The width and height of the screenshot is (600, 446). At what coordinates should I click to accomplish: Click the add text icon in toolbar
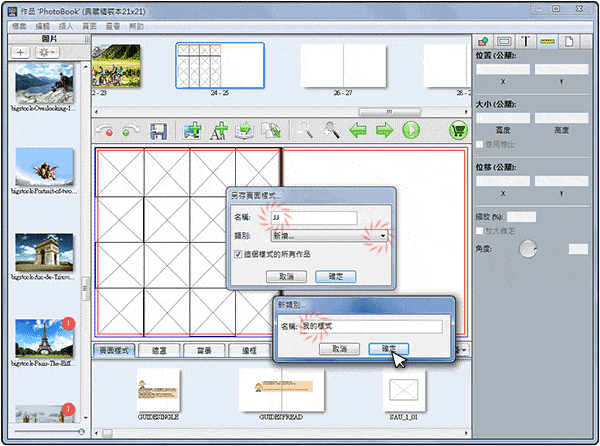pyautogui.click(x=218, y=130)
